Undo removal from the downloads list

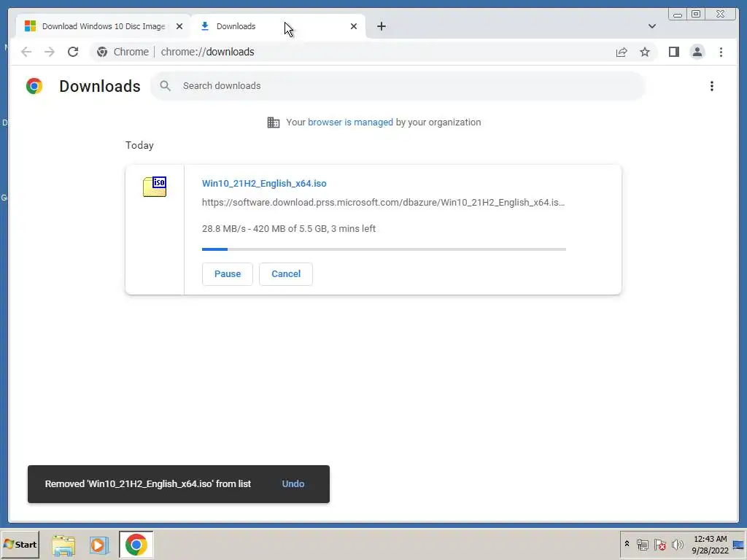(x=293, y=484)
